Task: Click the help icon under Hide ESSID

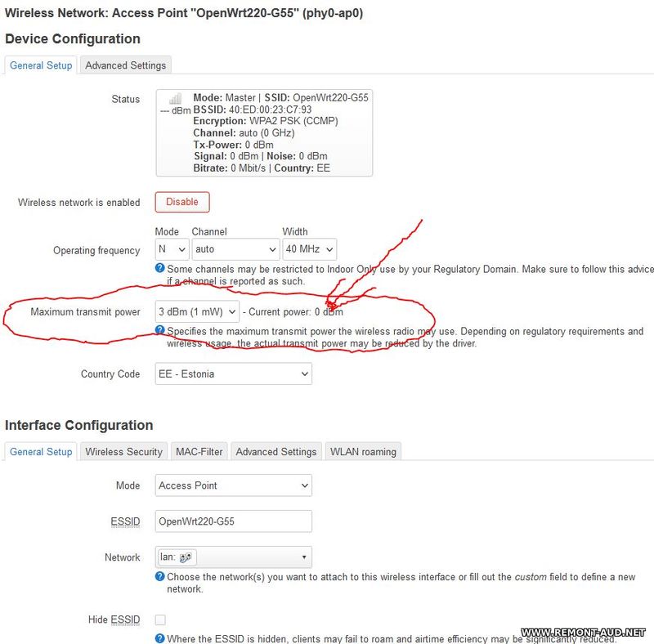Action: [160, 638]
